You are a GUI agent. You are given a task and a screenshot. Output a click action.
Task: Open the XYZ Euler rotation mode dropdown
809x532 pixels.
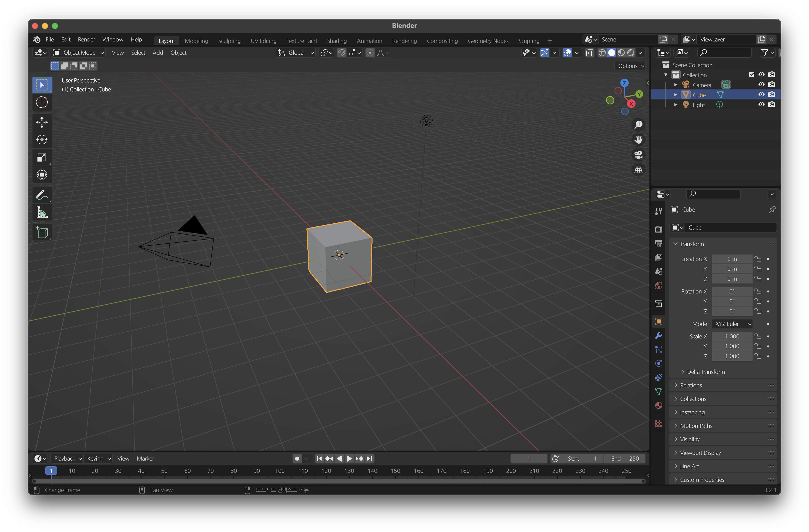pos(732,324)
